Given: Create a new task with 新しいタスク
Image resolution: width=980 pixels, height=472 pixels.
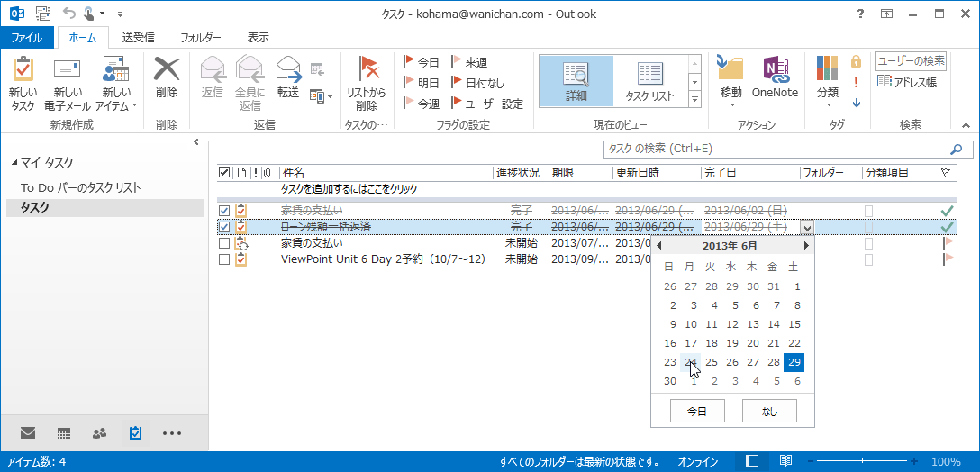Looking at the screenshot, I should coord(23,84).
